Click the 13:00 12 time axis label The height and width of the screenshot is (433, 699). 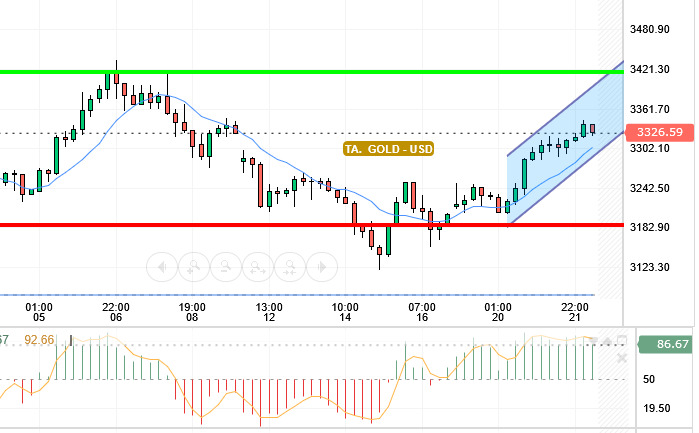coord(269,312)
